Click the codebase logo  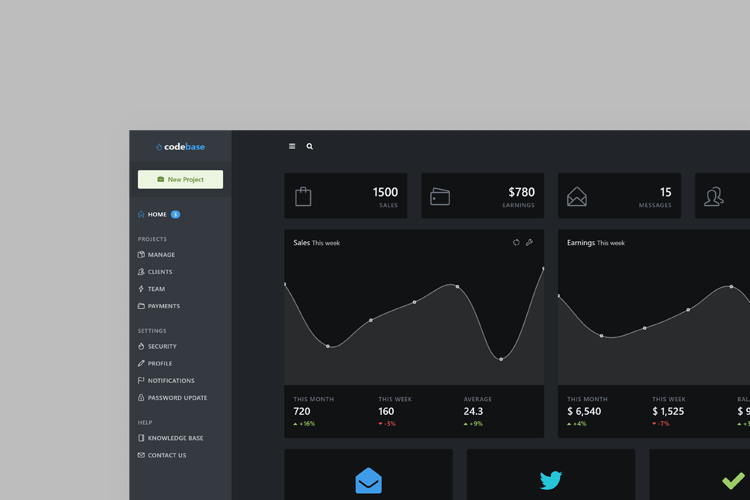coord(181,147)
